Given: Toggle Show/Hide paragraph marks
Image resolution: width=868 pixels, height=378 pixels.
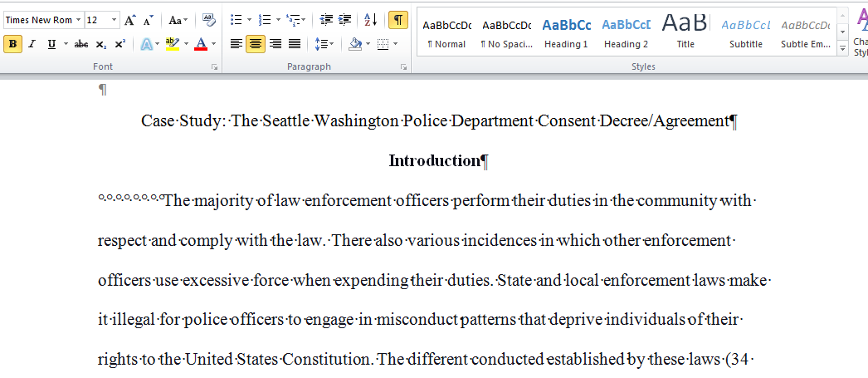Looking at the screenshot, I should coord(398,21).
